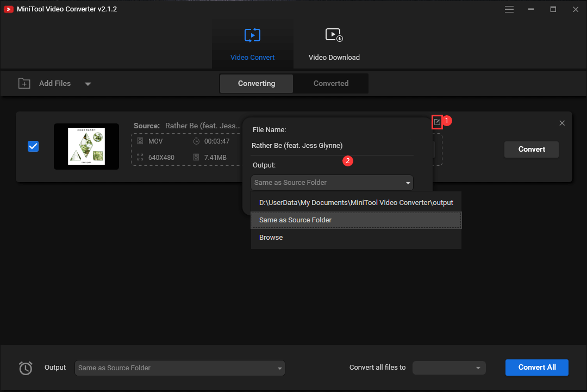Open the bottom Output folder dropdown
The width and height of the screenshot is (587, 392).
click(x=180, y=368)
